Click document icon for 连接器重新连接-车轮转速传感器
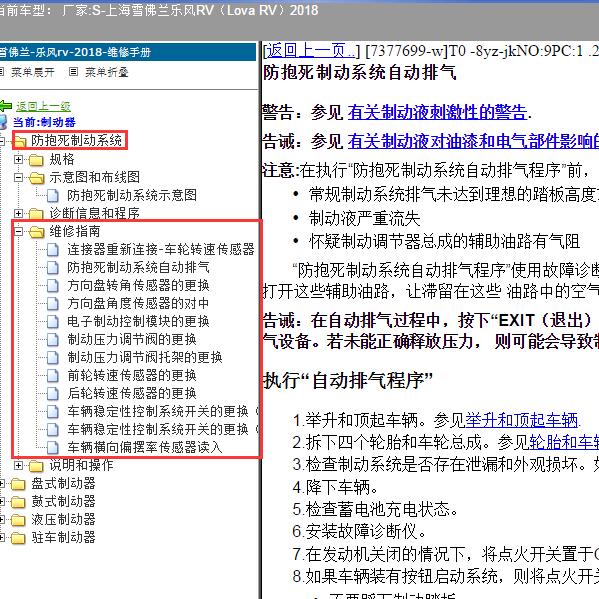The width and height of the screenshot is (599, 599). (53, 249)
